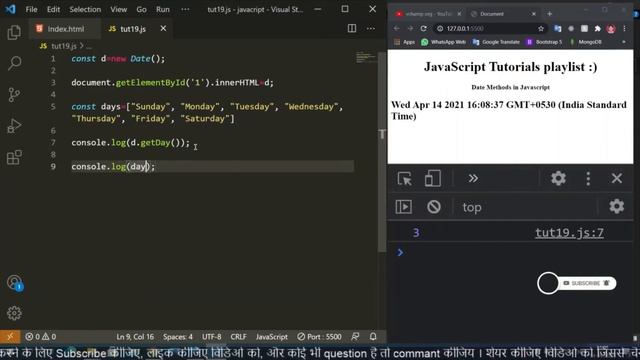Open the Run and Debug view
This screenshot has height=360, width=640.
click(14, 126)
